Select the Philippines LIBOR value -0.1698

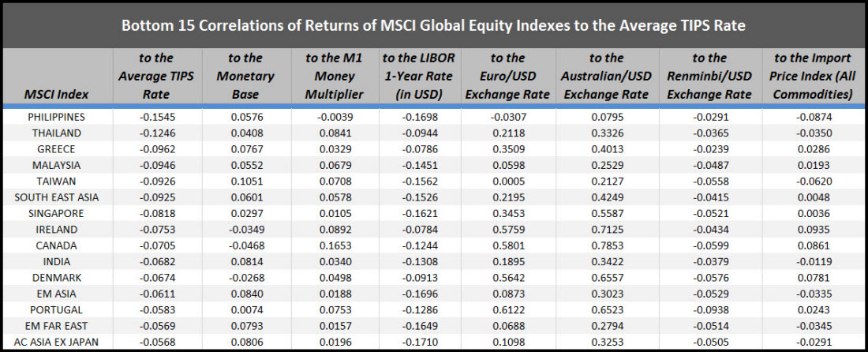click(418, 118)
